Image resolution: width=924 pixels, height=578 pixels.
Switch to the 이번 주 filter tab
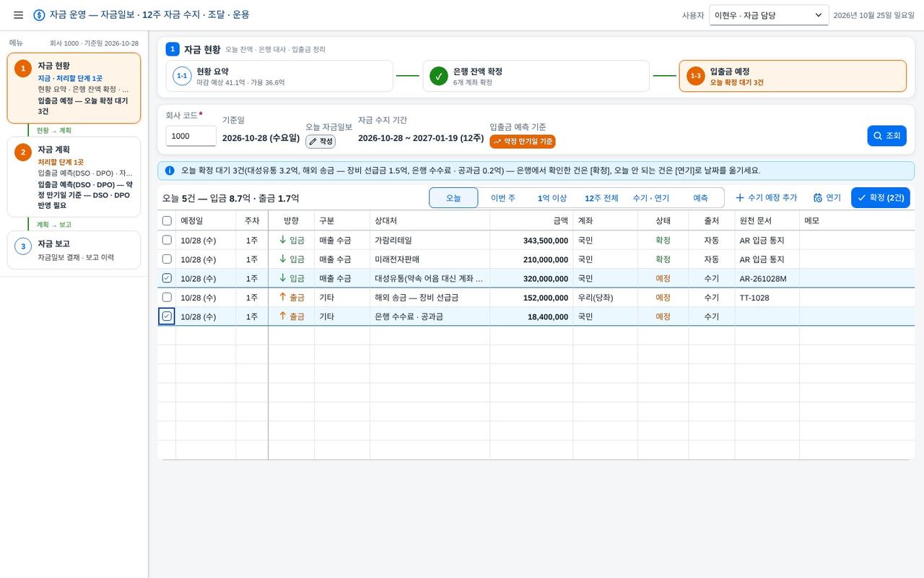(x=503, y=198)
